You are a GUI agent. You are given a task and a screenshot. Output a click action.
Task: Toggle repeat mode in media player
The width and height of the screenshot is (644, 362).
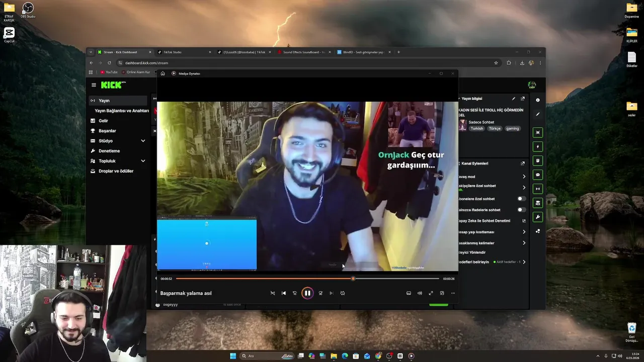(x=343, y=293)
